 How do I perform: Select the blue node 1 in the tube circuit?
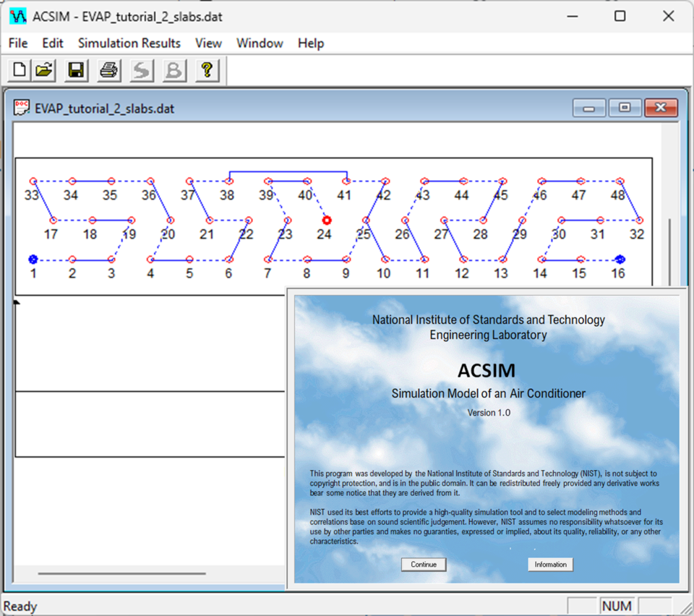click(x=32, y=259)
